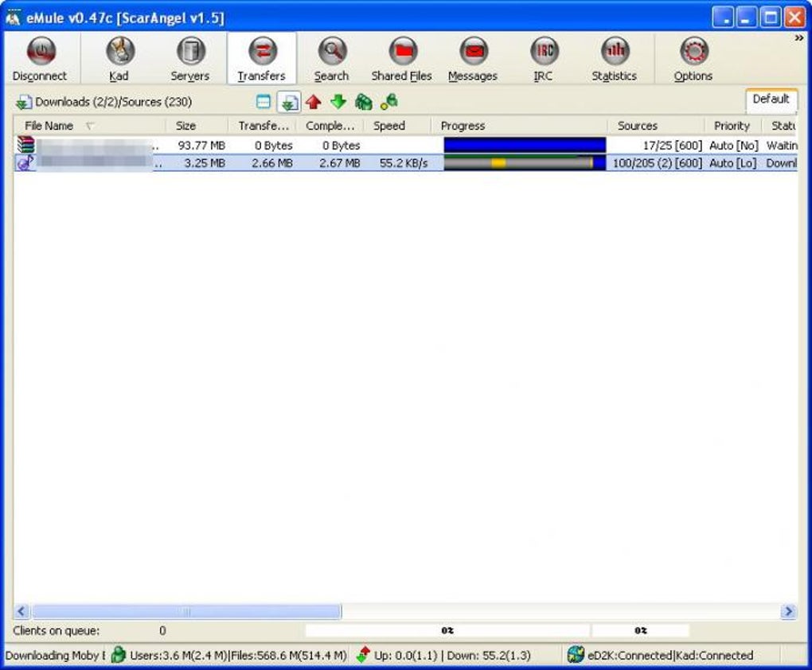Open the Options dialog
The height and width of the screenshot is (670, 812).
(693, 59)
